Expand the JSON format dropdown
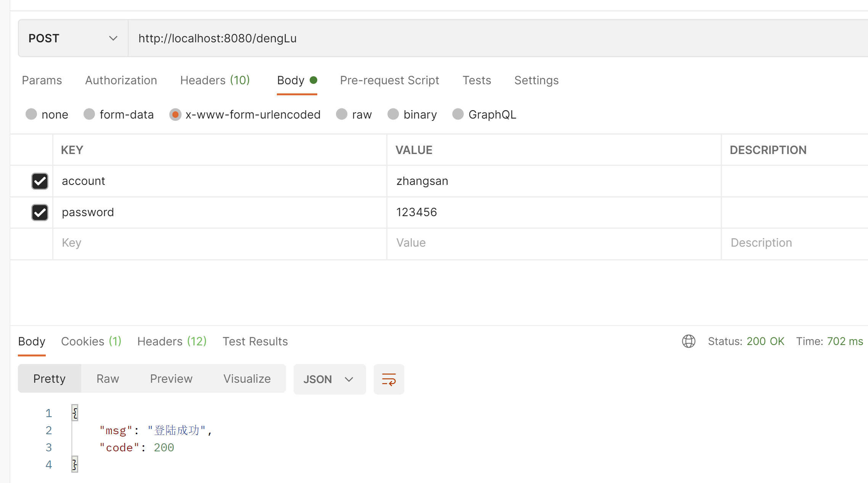The height and width of the screenshot is (483, 868). point(329,379)
